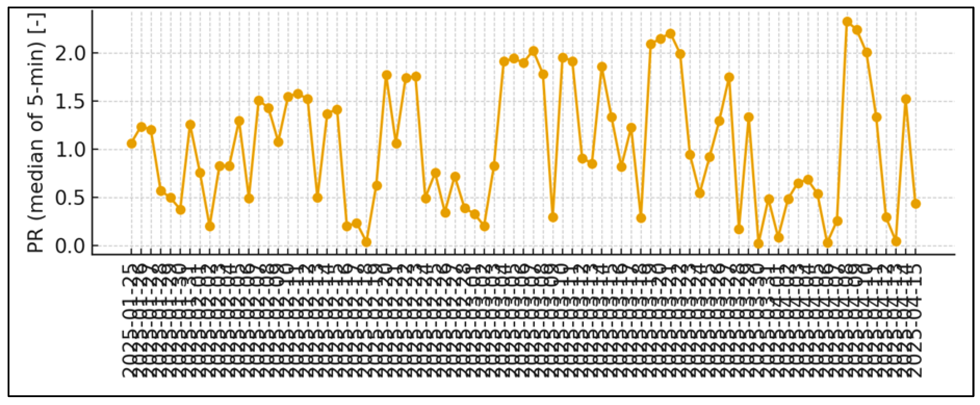Click the data point just before the highest peak
The image size is (980, 405).
point(837,221)
